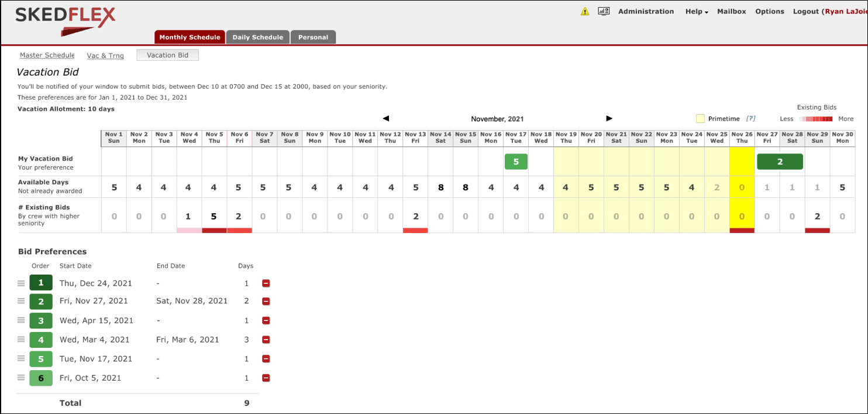
Task: Open the Primetime [?] help icon
Action: coord(750,118)
